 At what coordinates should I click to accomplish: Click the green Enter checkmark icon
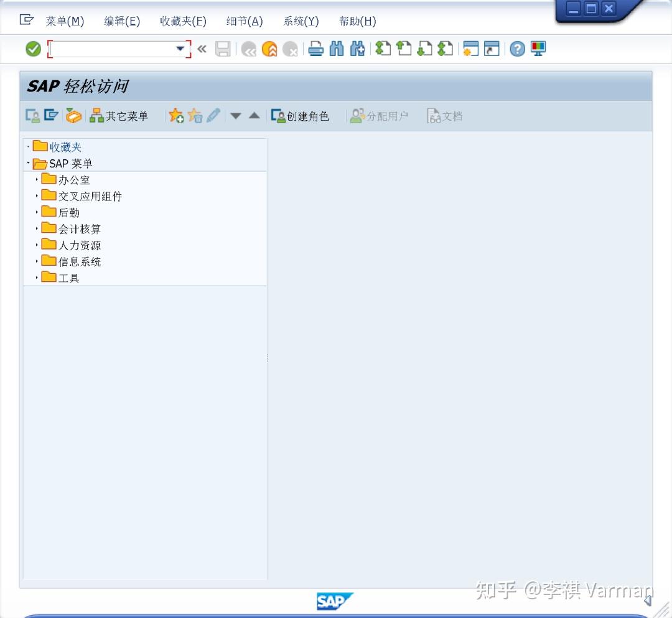(x=33, y=49)
